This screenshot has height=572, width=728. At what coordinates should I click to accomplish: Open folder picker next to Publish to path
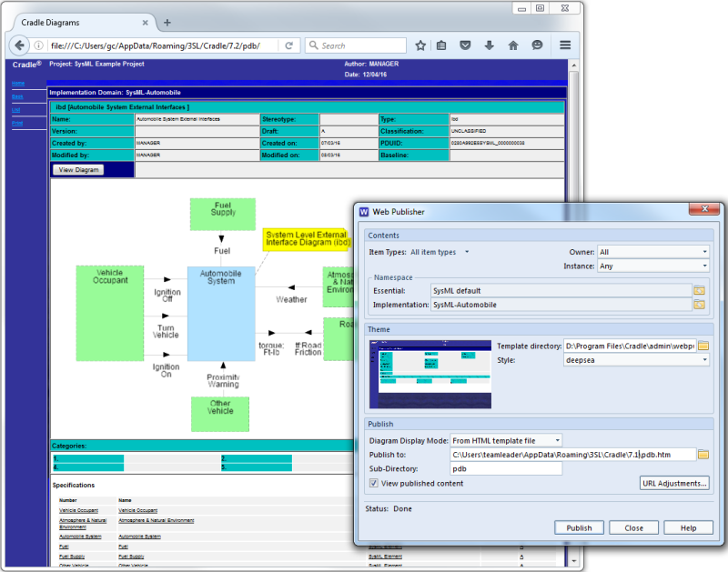coord(702,452)
